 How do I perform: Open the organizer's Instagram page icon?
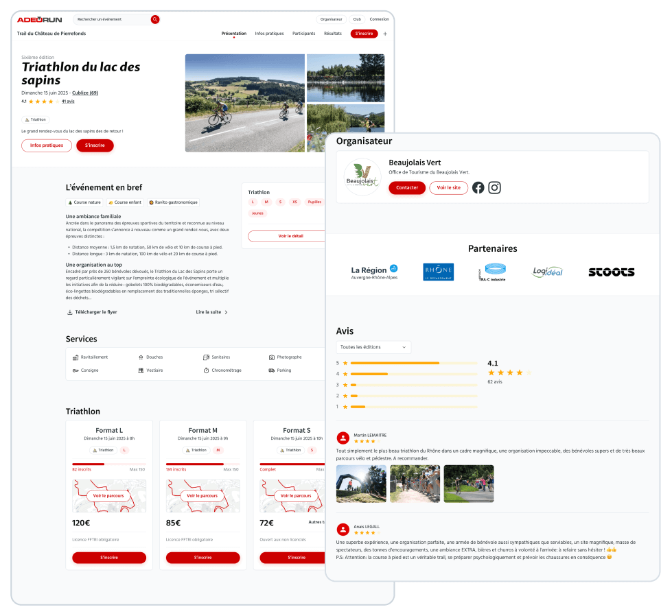click(x=494, y=188)
